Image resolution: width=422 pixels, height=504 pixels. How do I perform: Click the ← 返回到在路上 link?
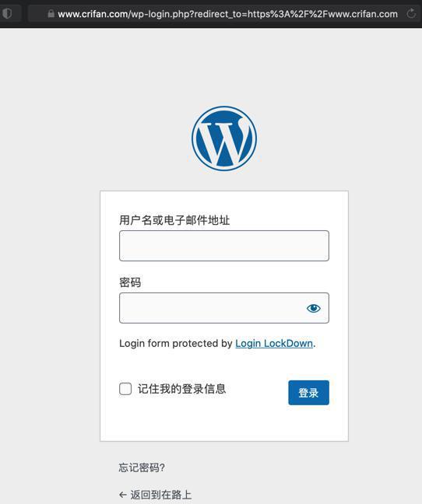155,495
